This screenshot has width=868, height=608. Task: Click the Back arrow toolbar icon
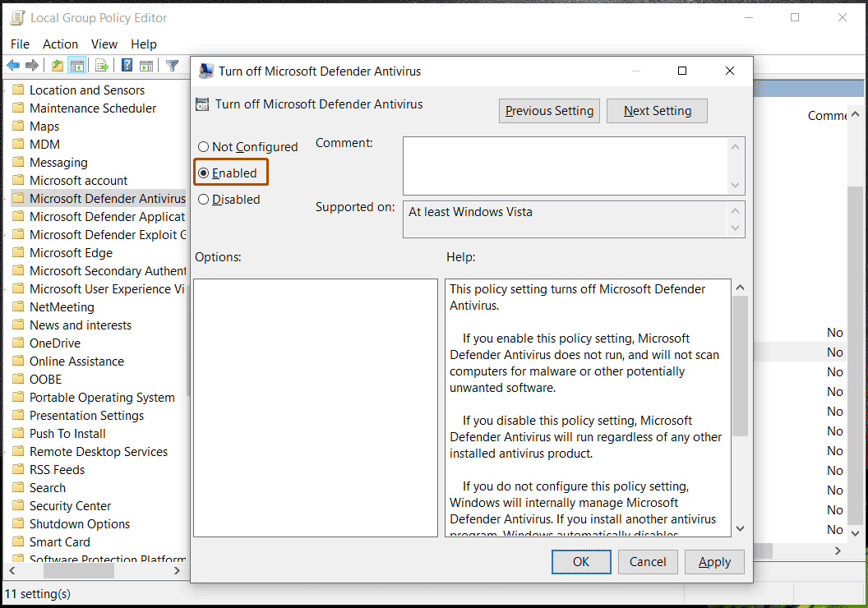pos(13,66)
